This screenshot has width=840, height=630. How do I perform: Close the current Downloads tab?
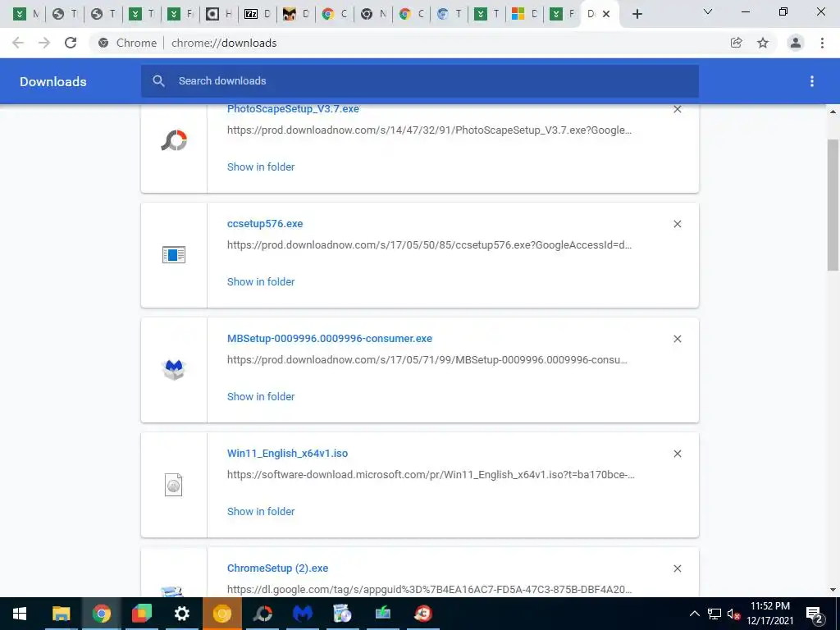[606, 14]
